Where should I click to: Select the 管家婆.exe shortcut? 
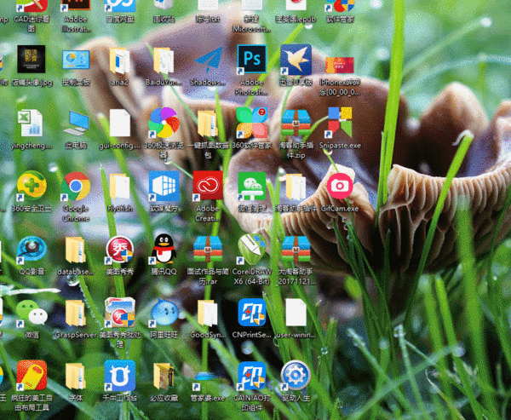[x=206, y=380]
